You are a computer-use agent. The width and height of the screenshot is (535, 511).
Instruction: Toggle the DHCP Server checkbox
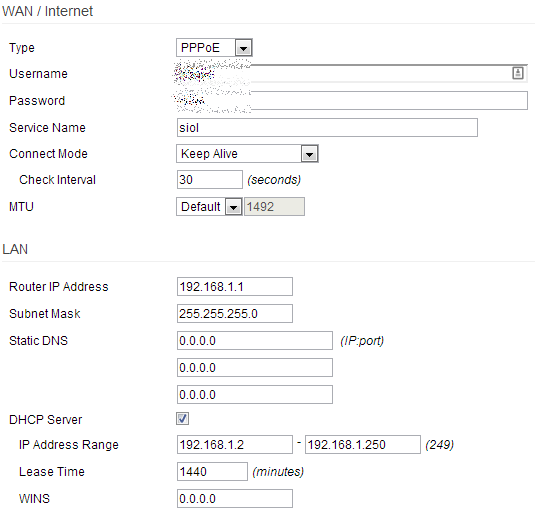(183, 419)
